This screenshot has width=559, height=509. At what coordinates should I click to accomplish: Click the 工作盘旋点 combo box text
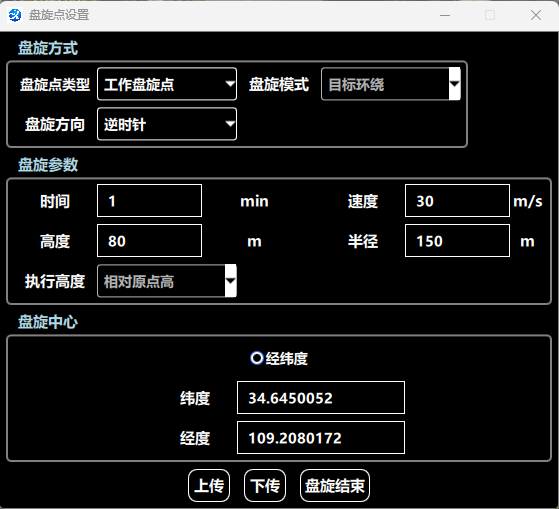[x=139, y=85]
